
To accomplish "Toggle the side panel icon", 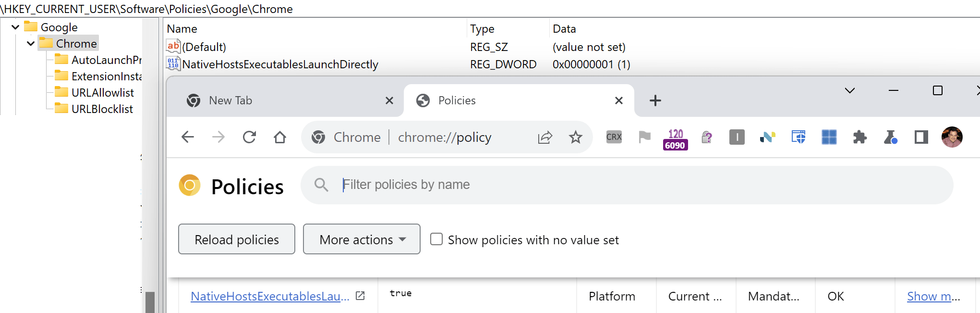I will coord(921,137).
